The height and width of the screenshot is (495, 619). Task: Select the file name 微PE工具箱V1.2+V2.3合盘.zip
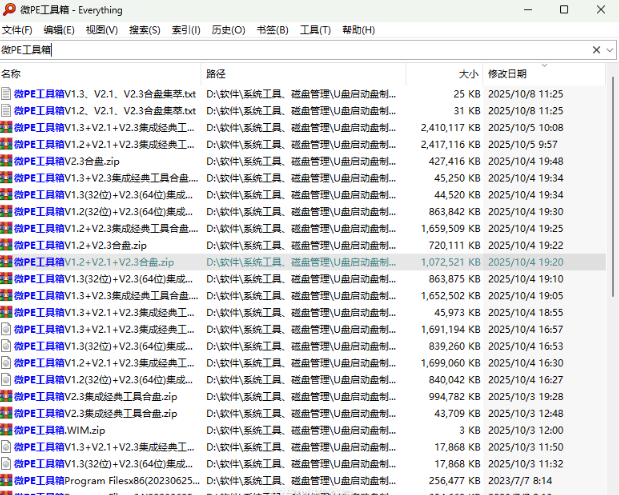(x=80, y=245)
